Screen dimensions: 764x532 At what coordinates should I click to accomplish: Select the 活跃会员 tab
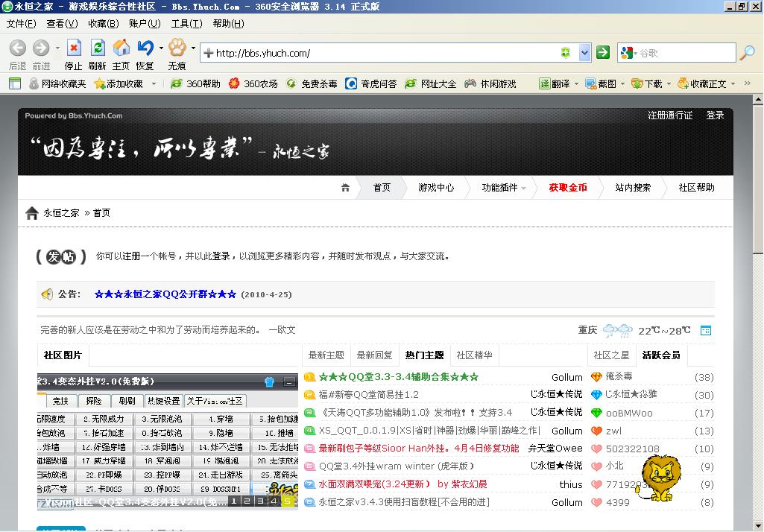pyautogui.click(x=660, y=355)
